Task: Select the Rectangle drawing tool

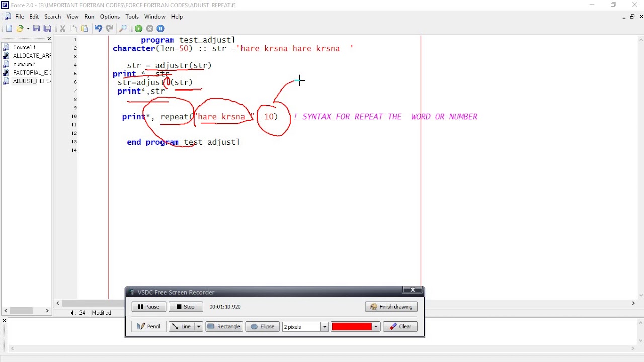Action: (224, 327)
